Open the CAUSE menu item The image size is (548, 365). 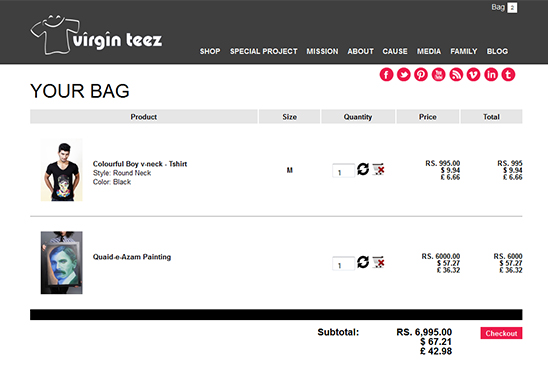click(395, 51)
